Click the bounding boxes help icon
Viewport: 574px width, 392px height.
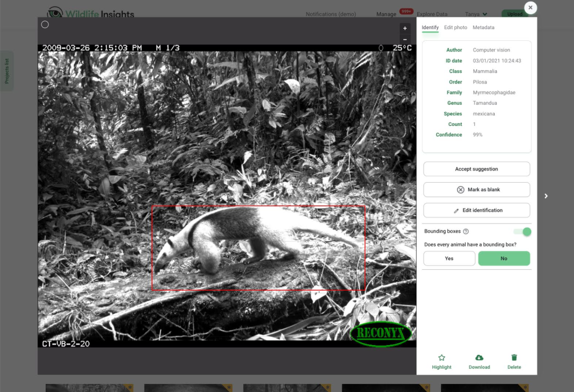pyautogui.click(x=466, y=231)
